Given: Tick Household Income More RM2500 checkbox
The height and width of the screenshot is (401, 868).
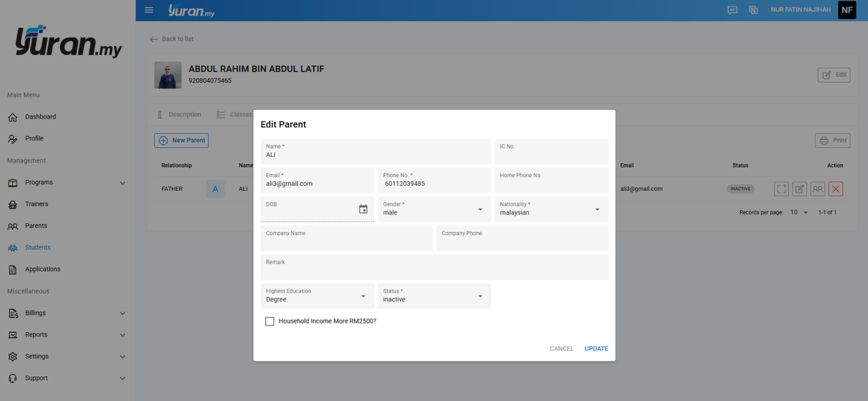Looking at the screenshot, I should click(x=270, y=321).
